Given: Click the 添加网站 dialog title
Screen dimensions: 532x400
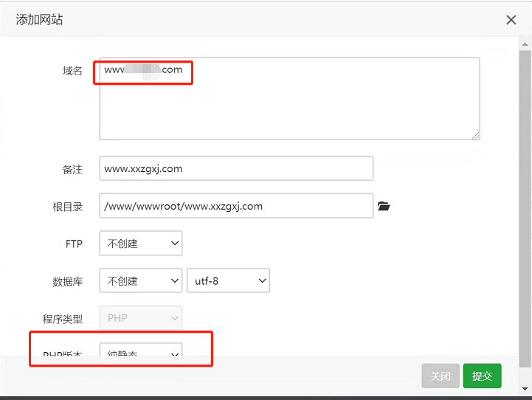Looking at the screenshot, I should pyautogui.click(x=40, y=20).
